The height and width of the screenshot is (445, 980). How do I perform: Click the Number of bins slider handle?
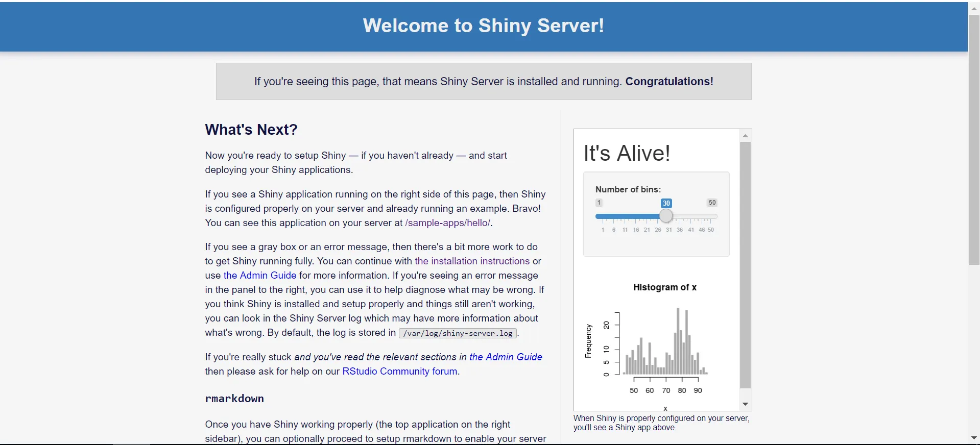666,216
